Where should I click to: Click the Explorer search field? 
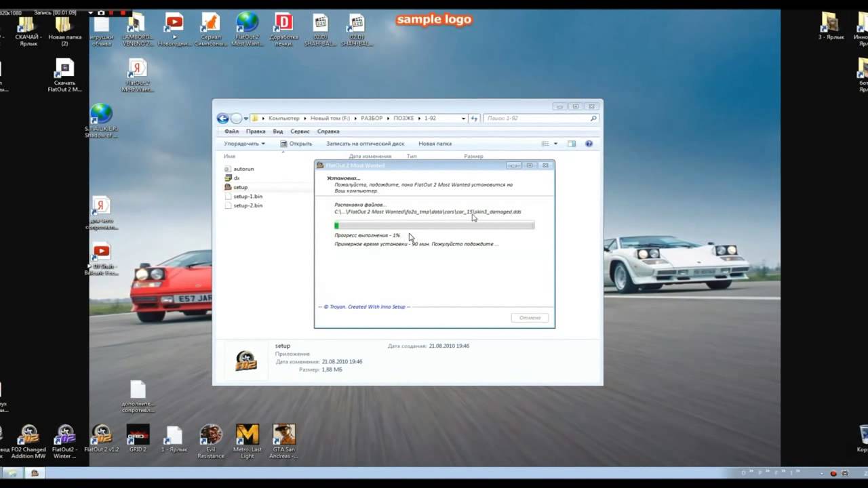click(541, 118)
